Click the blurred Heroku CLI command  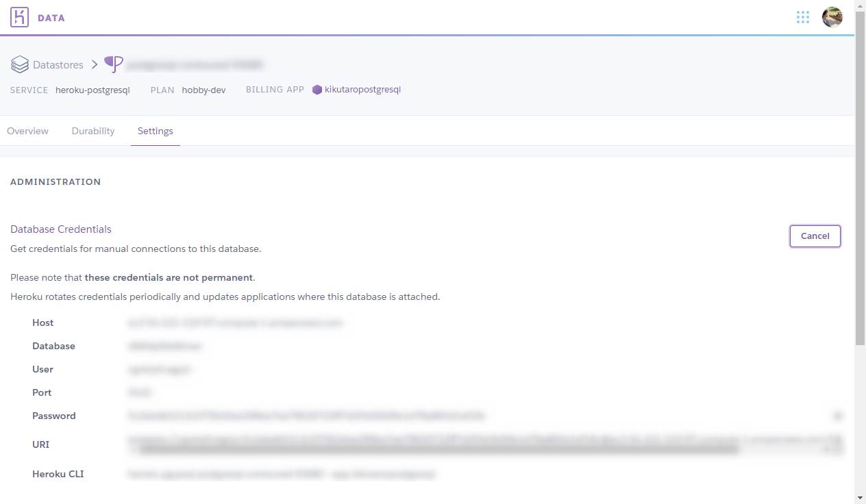[x=282, y=474]
